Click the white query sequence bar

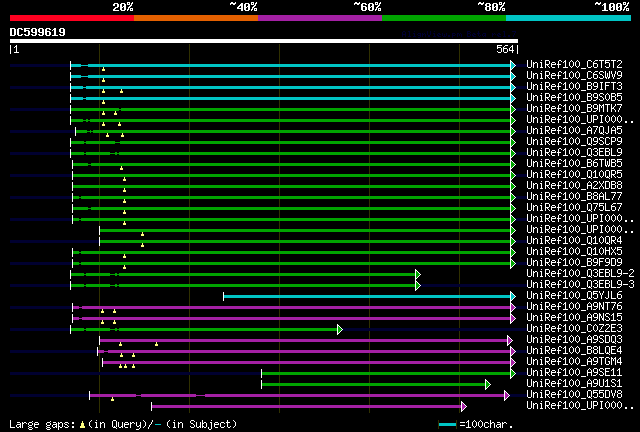[x=264, y=41]
